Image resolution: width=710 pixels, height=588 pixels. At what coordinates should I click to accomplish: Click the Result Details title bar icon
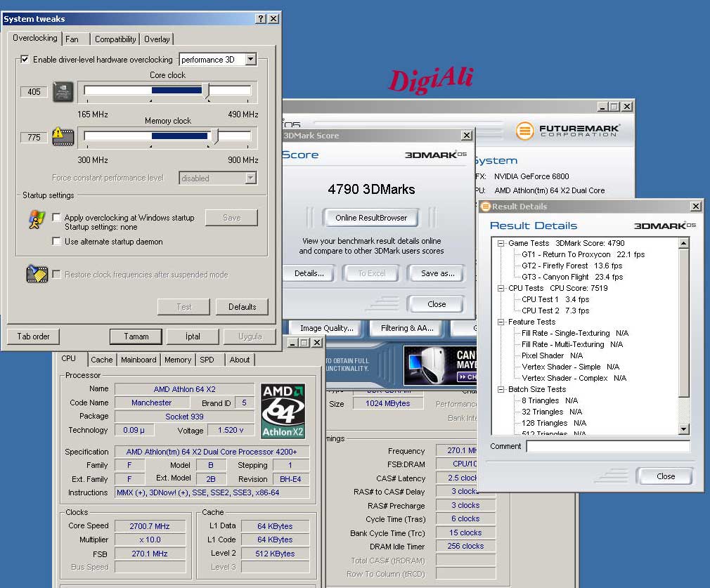click(486, 207)
